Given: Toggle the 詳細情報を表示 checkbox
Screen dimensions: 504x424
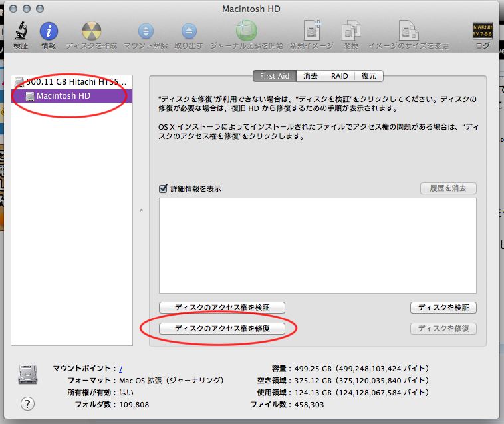Looking at the screenshot, I should (x=164, y=188).
